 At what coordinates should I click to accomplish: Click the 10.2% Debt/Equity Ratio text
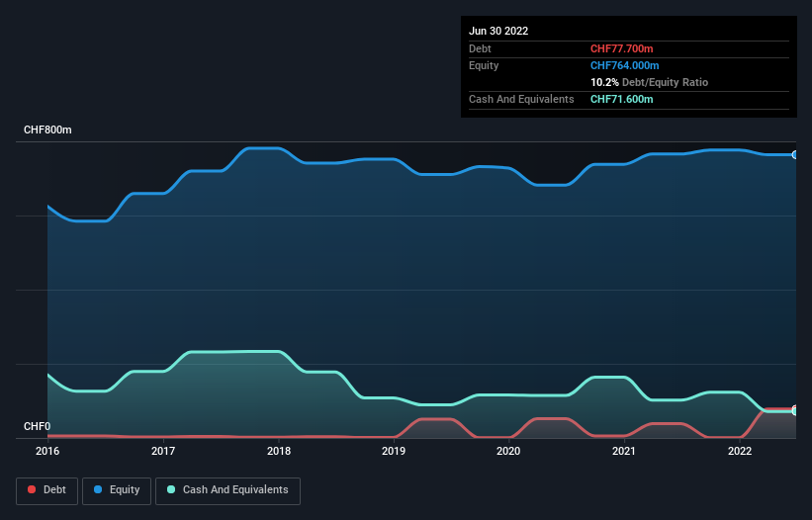click(x=650, y=82)
